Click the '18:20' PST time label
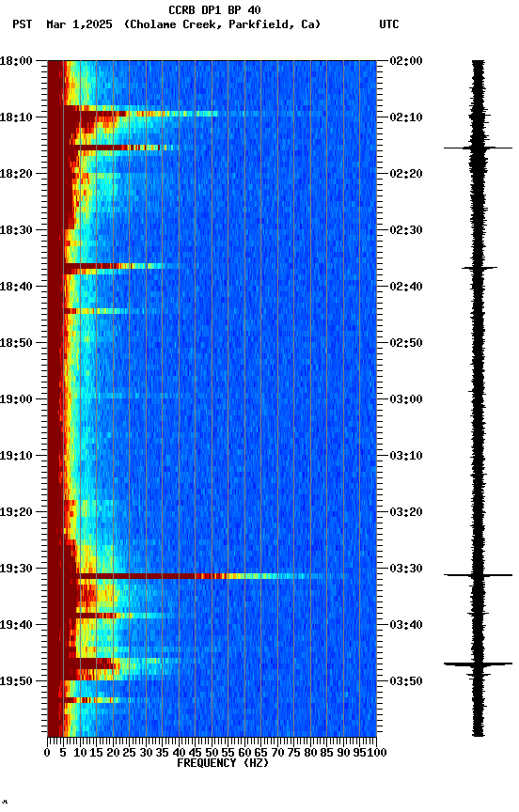The image size is (519, 812). coord(16,174)
